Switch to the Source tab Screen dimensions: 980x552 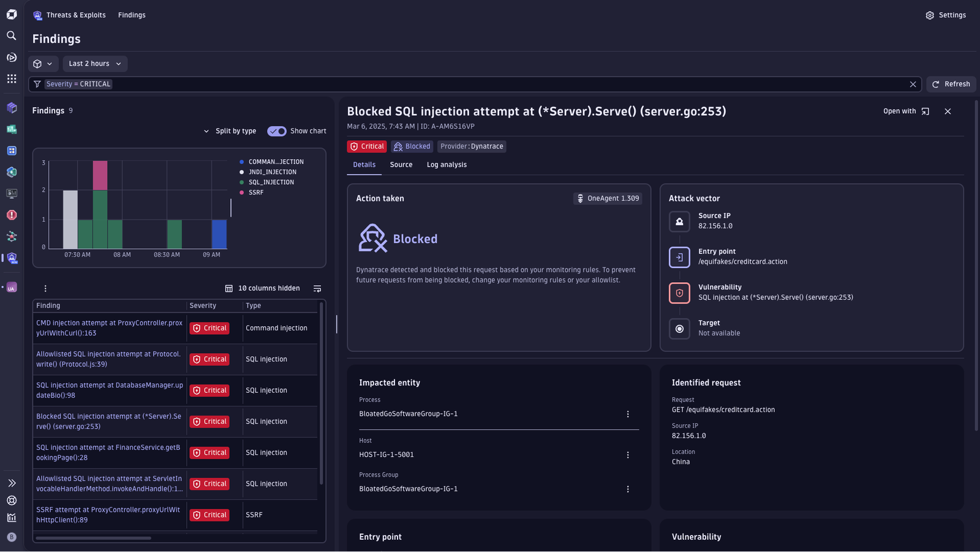pos(401,165)
